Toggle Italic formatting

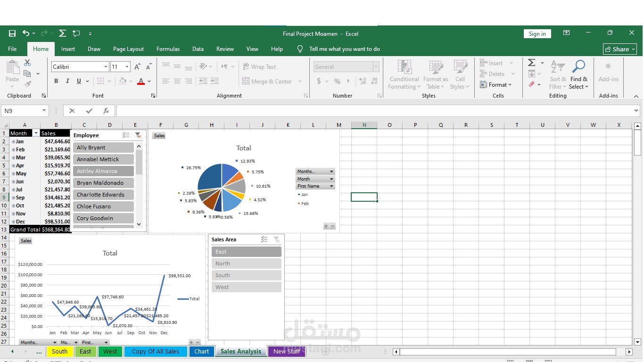(x=67, y=81)
